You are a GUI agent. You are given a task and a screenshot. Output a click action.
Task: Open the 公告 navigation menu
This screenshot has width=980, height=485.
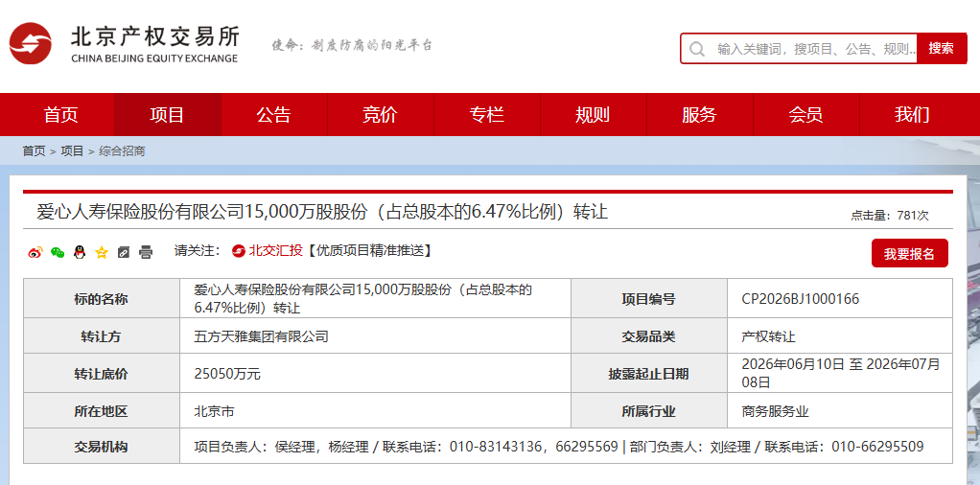point(273,114)
